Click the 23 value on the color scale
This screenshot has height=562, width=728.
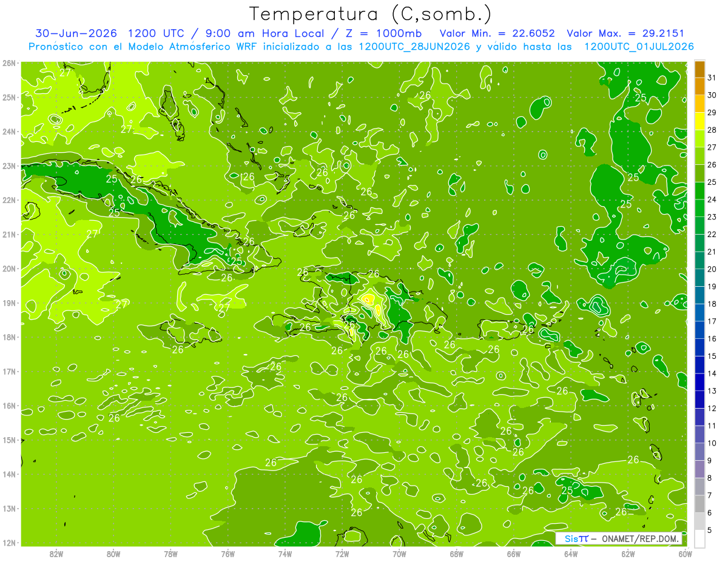click(x=712, y=216)
